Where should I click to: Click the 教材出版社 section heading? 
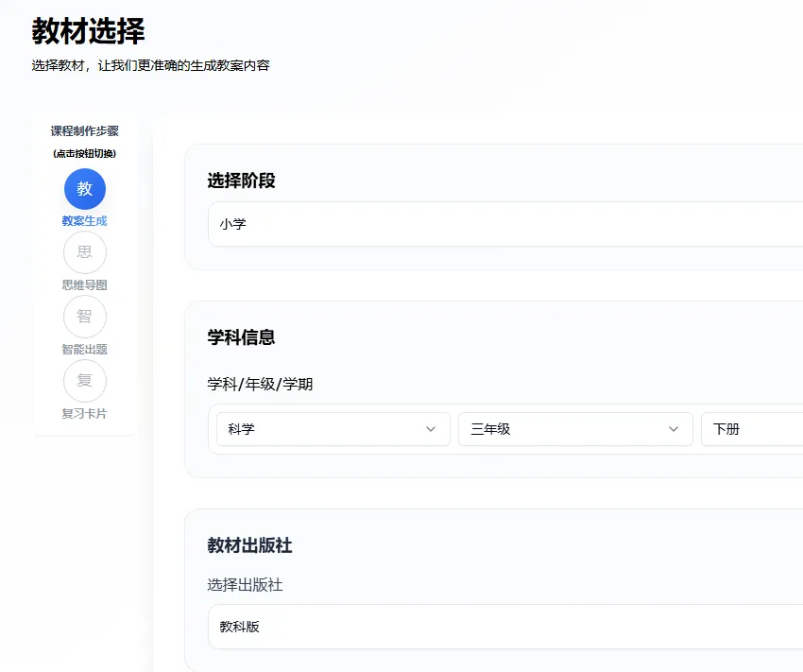pyautogui.click(x=250, y=545)
